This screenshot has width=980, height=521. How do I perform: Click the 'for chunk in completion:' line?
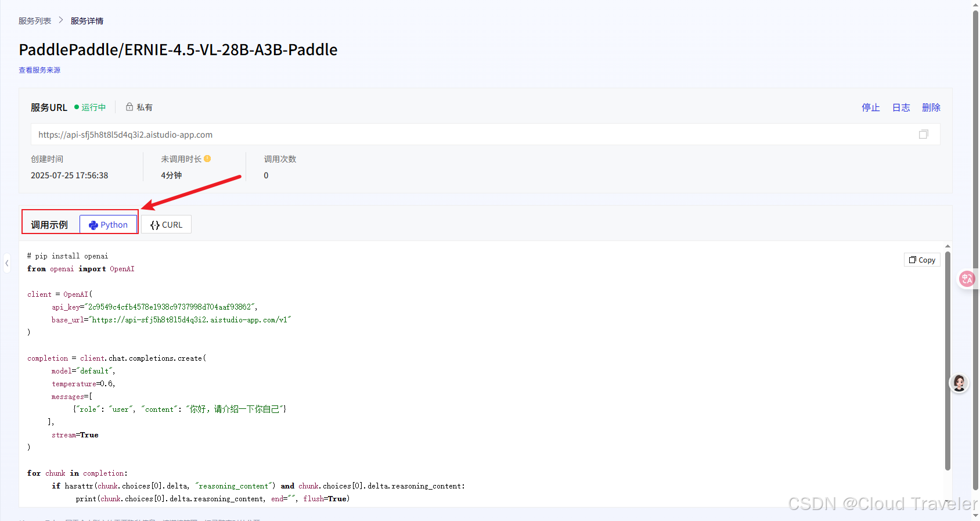tap(77, 473)
